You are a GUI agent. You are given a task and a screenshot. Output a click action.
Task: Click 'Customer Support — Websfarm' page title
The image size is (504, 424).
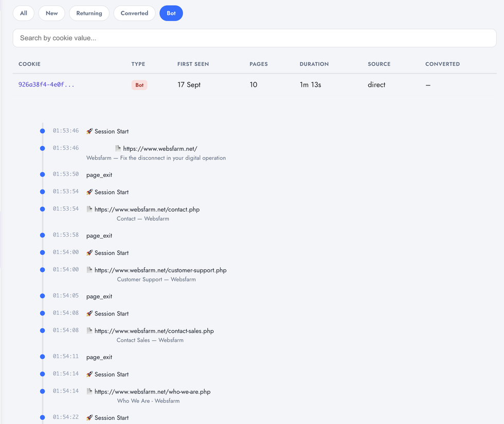click(156, 279)
